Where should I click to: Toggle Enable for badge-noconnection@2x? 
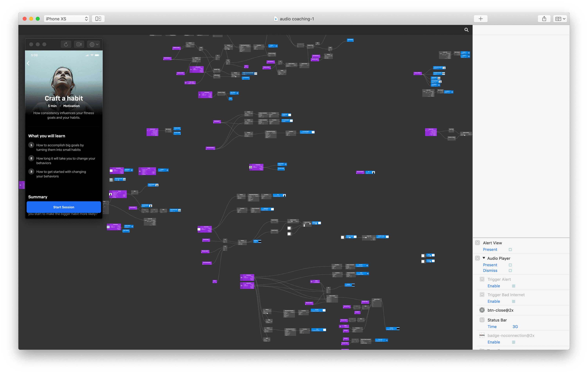pos(513,342)
